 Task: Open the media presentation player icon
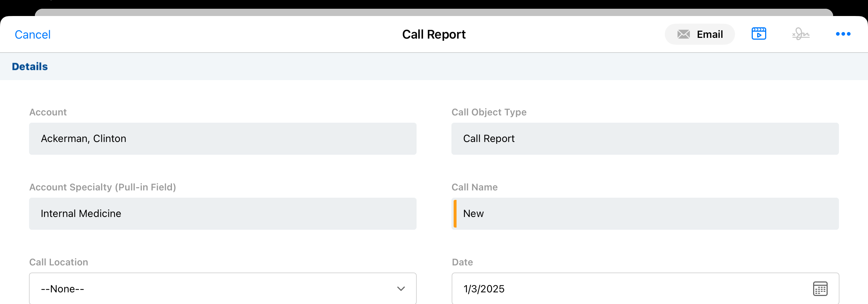(759, 34)
